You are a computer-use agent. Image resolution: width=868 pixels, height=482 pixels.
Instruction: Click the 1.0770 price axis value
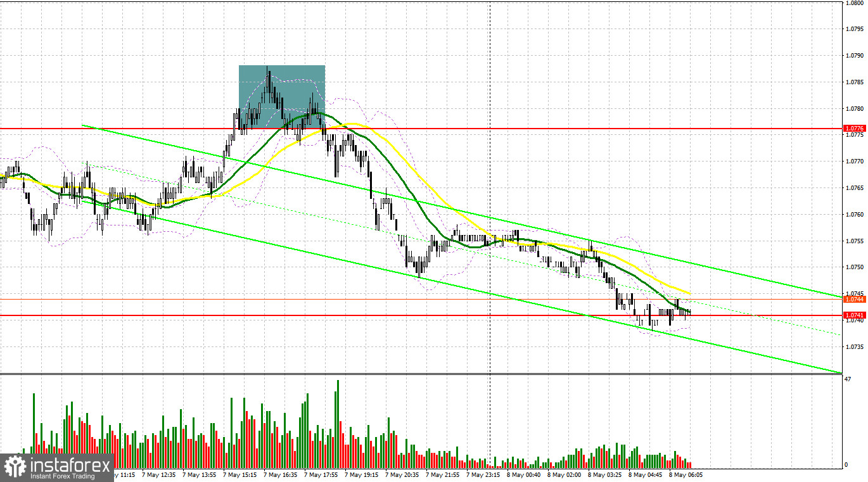(855, 162)
